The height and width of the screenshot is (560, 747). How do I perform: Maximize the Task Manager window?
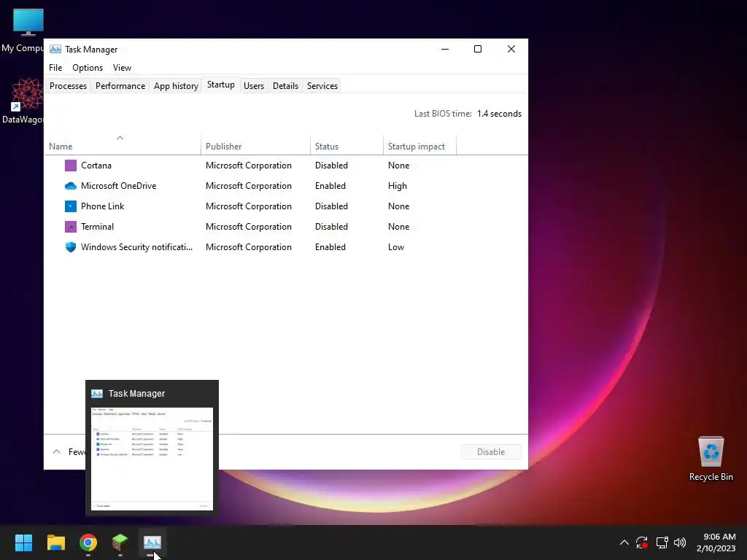click(x=478, y=49)
